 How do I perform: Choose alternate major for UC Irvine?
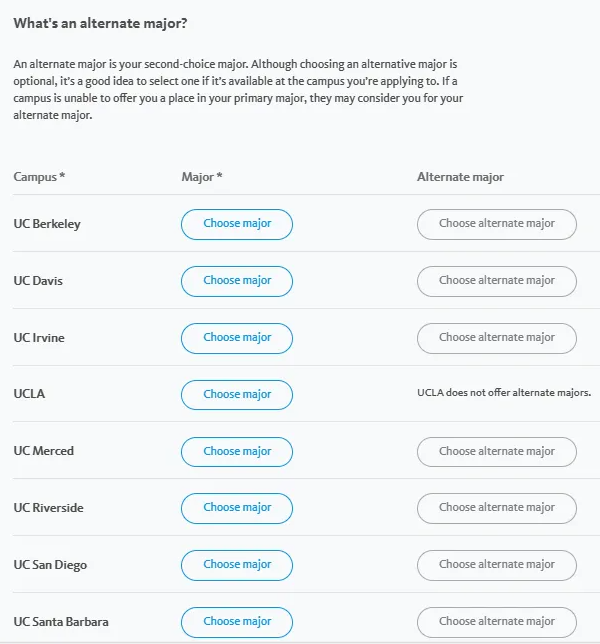tap(496, 338)
